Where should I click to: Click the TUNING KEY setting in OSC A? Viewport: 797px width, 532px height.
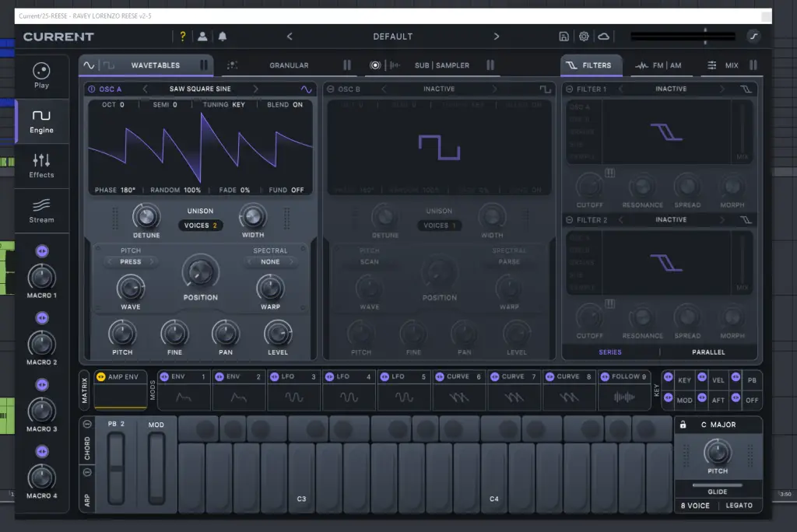click(224, 105)
